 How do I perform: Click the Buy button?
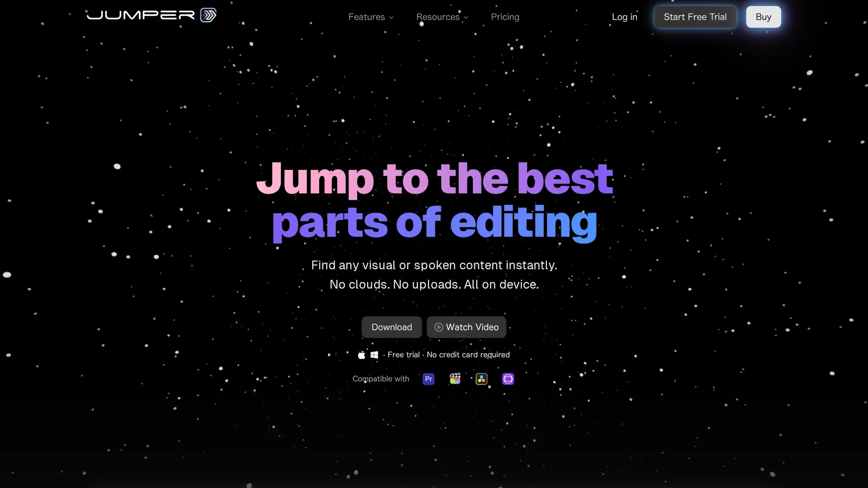(763, 17)
